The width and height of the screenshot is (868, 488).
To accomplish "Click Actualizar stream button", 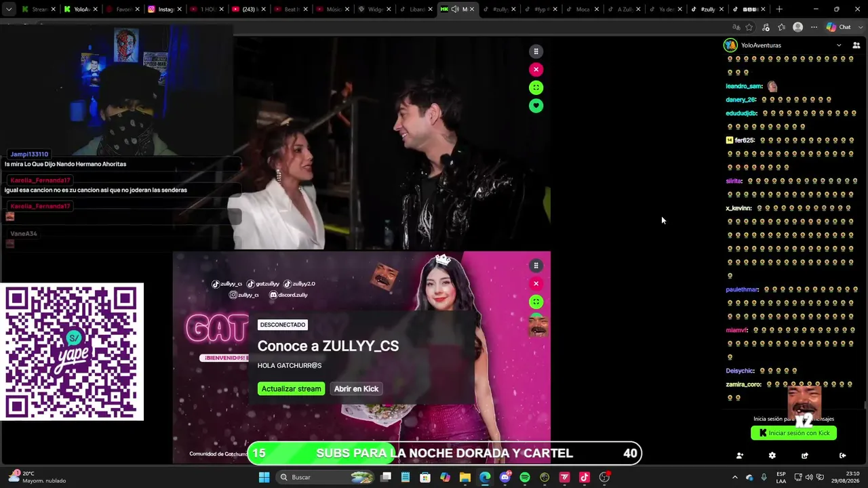I will point(291,388).
